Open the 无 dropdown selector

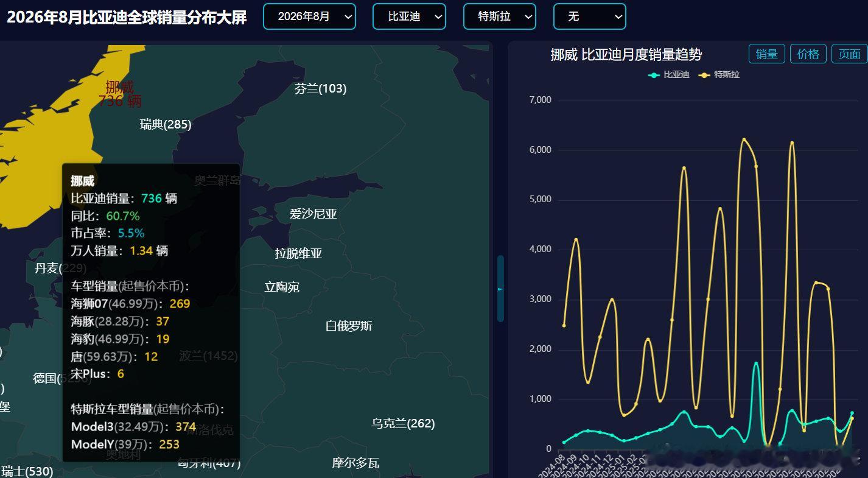pos(589,16)
